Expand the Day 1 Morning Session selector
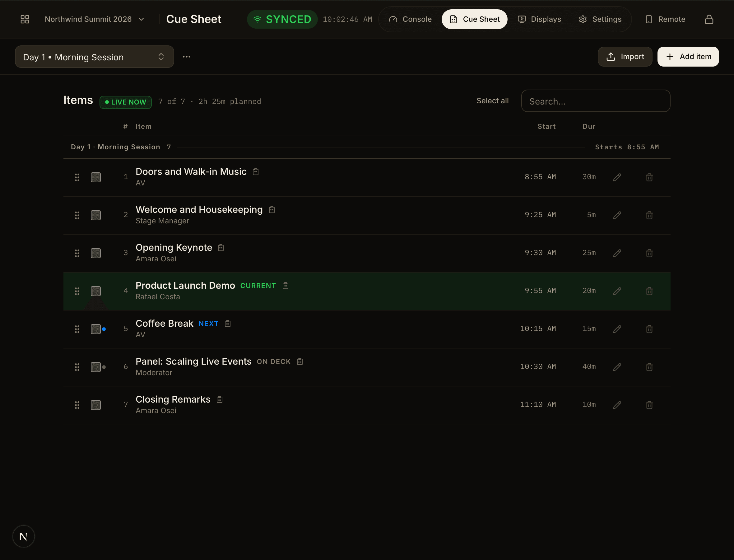This screenshot has width=734, height=560. (94, 57)
